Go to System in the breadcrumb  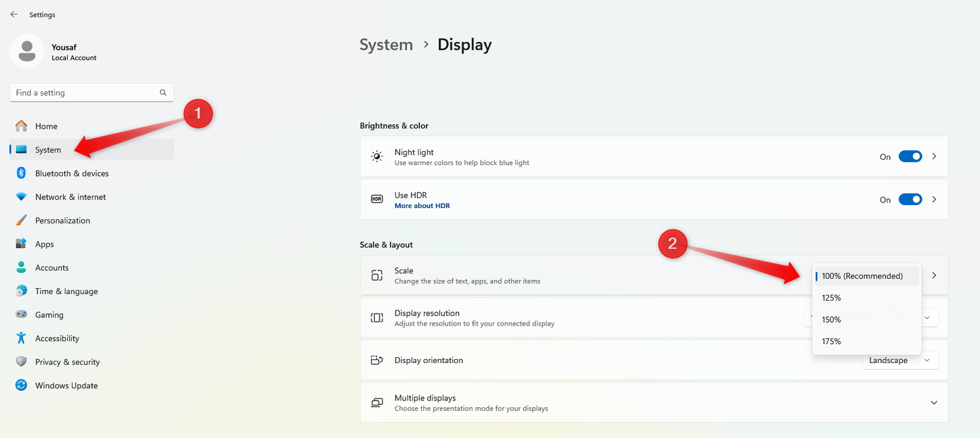386,45
